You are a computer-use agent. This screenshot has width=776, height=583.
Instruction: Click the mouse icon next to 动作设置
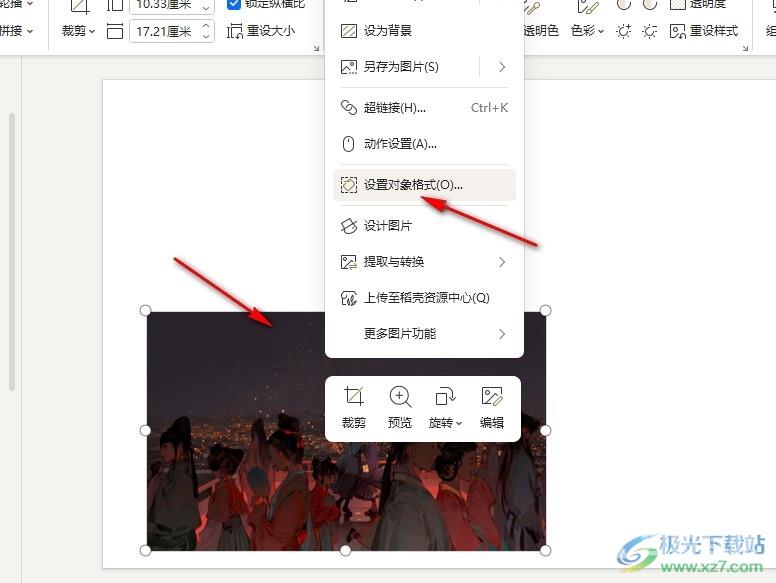pyautogui.click(x=348, y=144)
